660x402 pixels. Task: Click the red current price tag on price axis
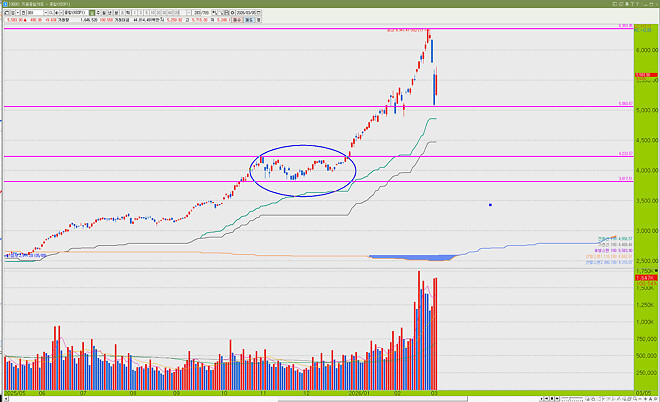coord(646,75)
